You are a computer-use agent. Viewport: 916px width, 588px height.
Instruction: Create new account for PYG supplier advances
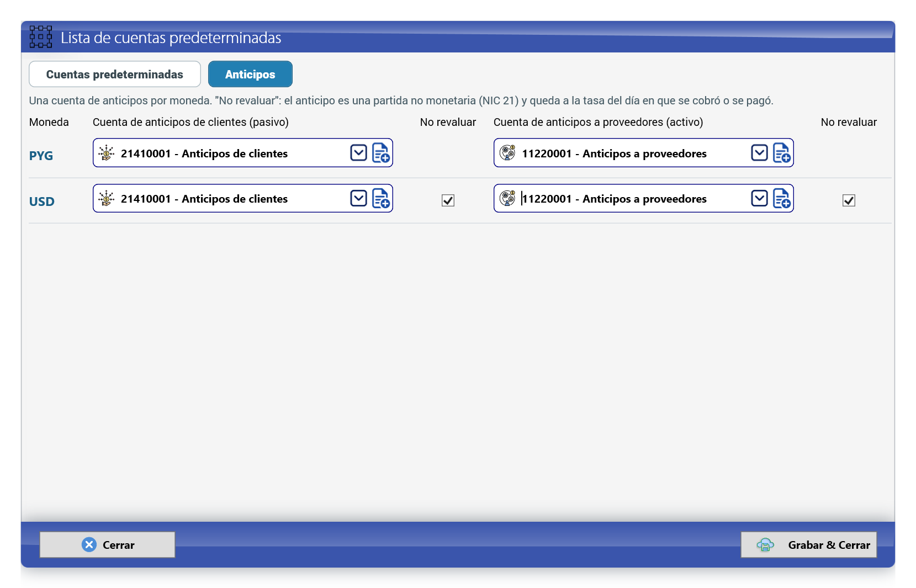click(x=782, y=153)
